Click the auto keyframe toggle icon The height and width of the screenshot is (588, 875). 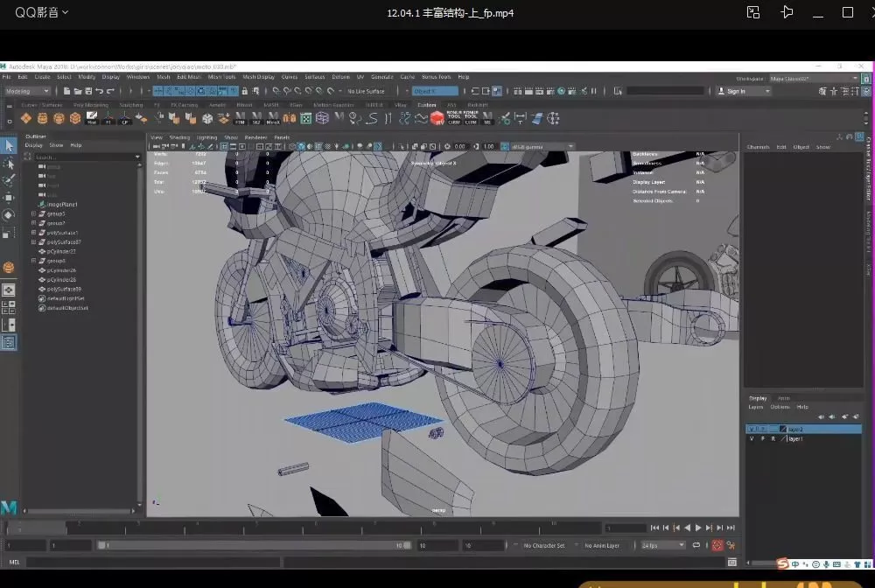point(717,545)
